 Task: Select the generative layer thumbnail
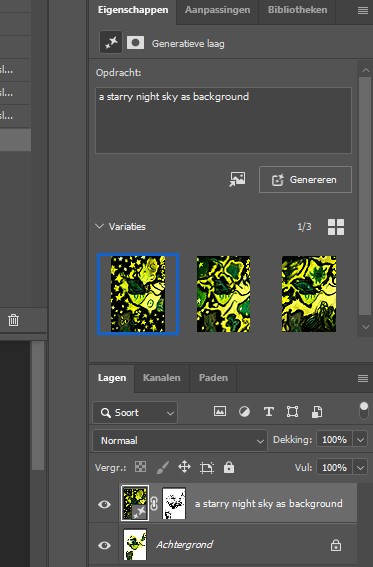(134, 503)
